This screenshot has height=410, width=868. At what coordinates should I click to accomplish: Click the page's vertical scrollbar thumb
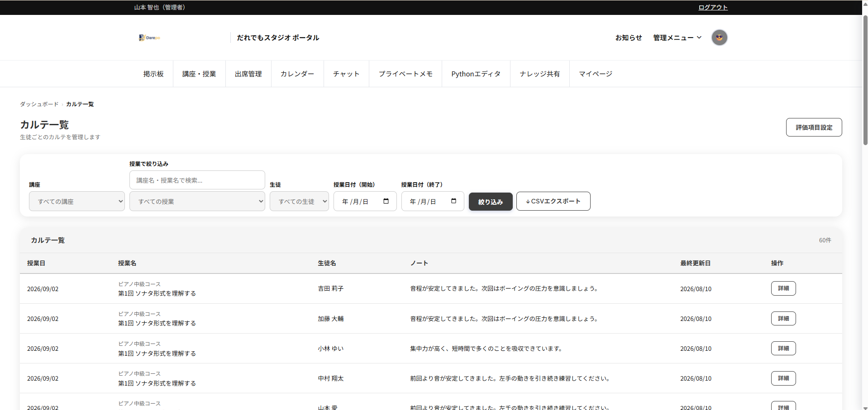(865, 80)
